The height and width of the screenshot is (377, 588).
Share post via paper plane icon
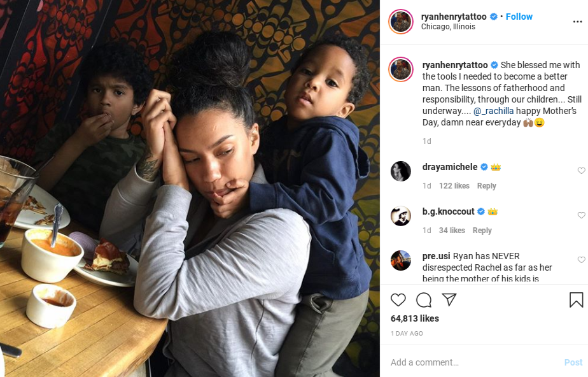point(449,299)
